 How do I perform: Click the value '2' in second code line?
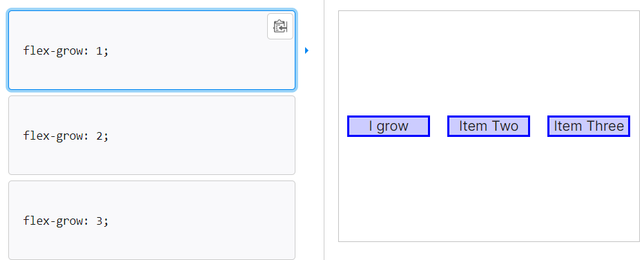tap(99, 136)
